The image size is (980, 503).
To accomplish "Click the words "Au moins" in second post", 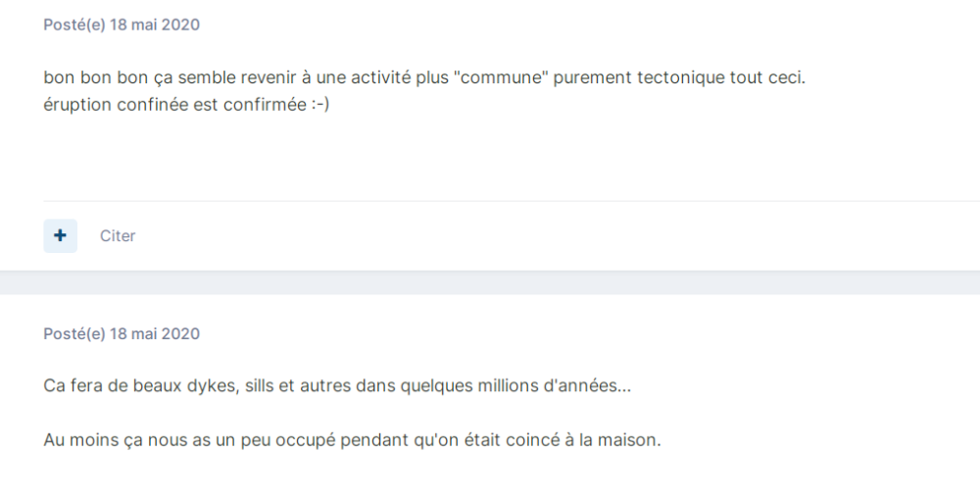I will click(x=77, y=440).
